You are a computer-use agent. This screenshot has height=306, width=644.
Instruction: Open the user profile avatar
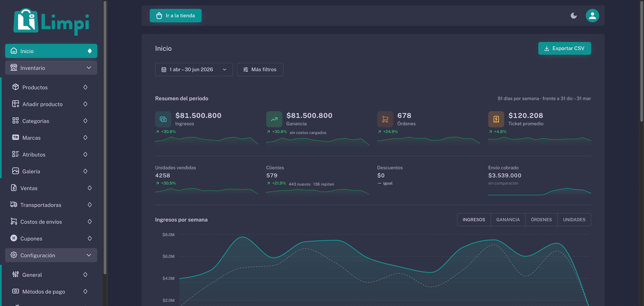tap(592, 15)
